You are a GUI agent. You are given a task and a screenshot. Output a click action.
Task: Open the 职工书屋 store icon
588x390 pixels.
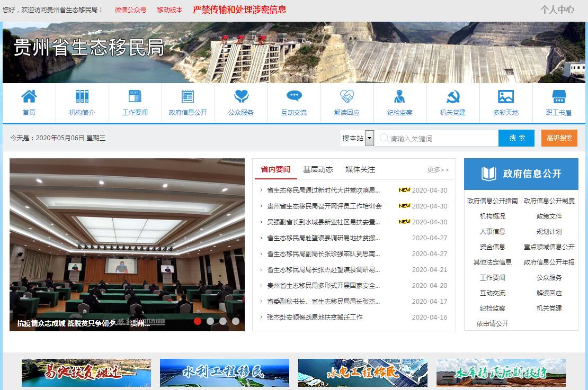tap(559, 97)
